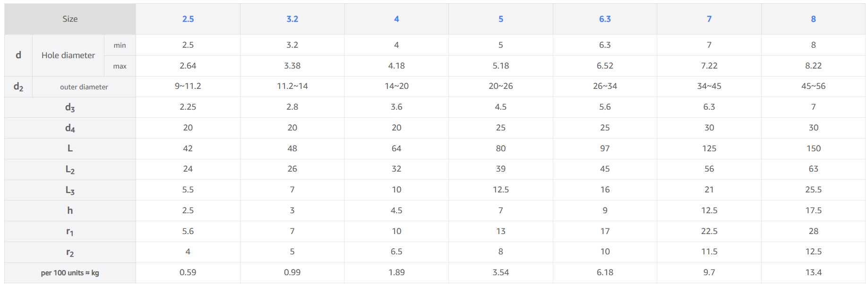Select the 9~11.2 outer diameter cell

tap(188, 86)
